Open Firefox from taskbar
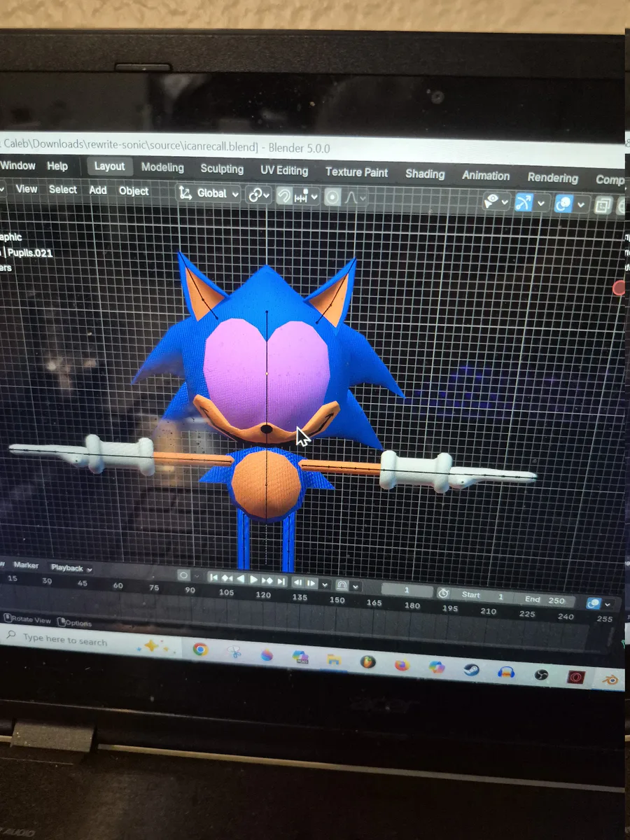Screen dimensions: 630x840 (x=402, y=664)
